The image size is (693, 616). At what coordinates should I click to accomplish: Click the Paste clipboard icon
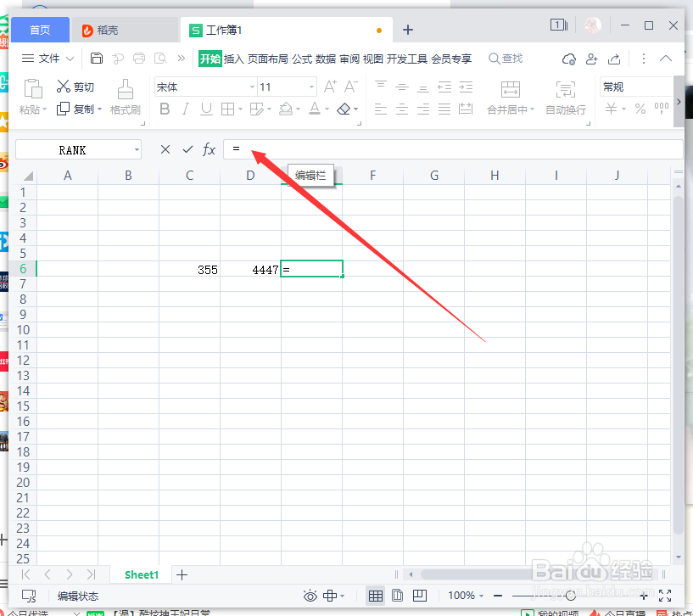(x=33, y=88)
